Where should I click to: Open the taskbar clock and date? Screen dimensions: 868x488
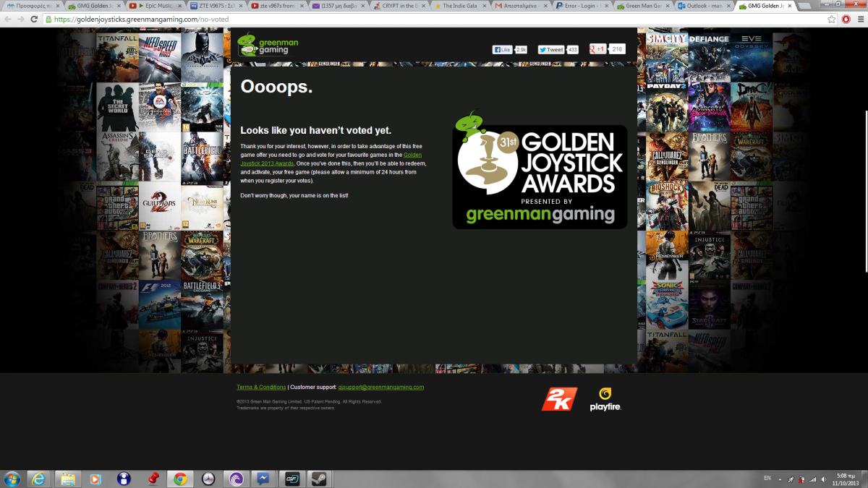tap(847, 479)
